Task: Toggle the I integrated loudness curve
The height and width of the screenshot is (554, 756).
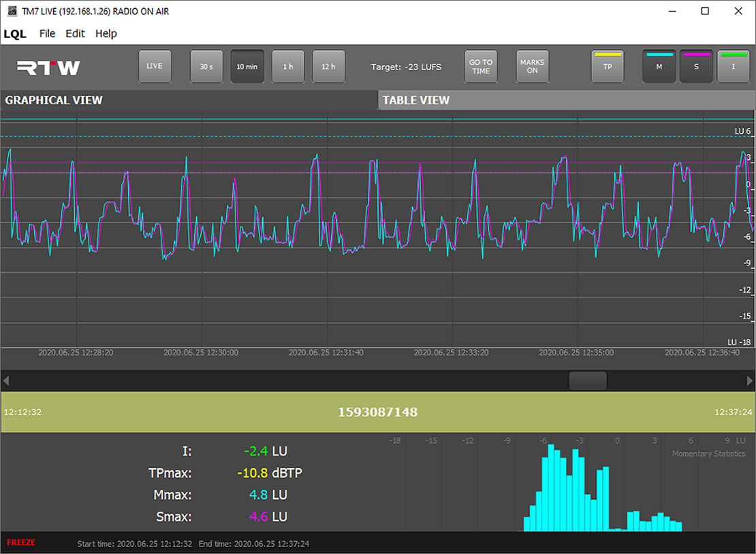Action: pos(734,67)
